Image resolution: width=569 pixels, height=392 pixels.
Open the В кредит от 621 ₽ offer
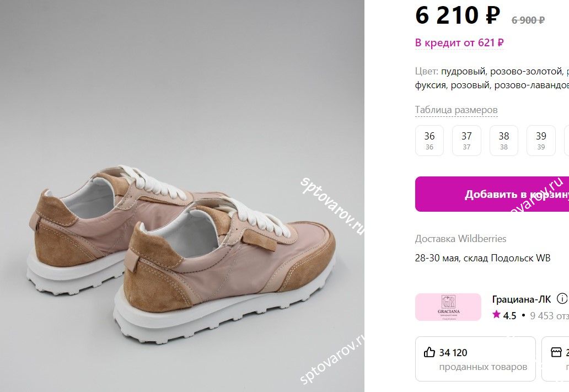[459, 42]
